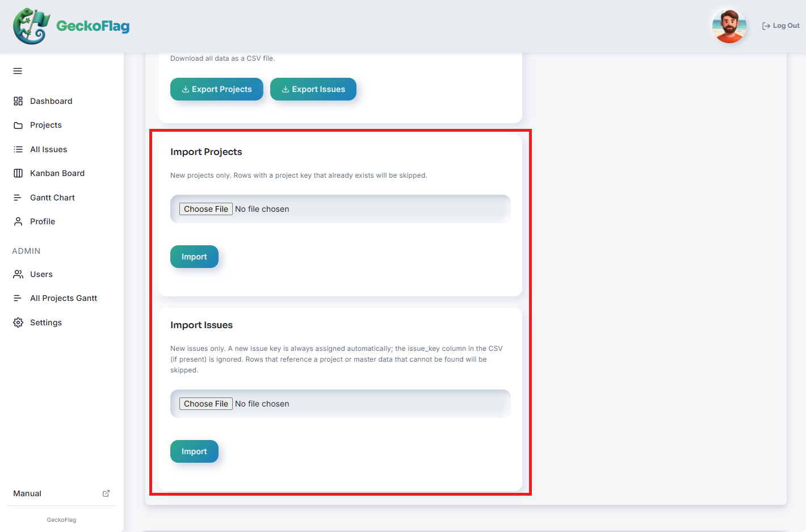
Task: Open Profile in the sidebar
Action: tap(43, 221)
